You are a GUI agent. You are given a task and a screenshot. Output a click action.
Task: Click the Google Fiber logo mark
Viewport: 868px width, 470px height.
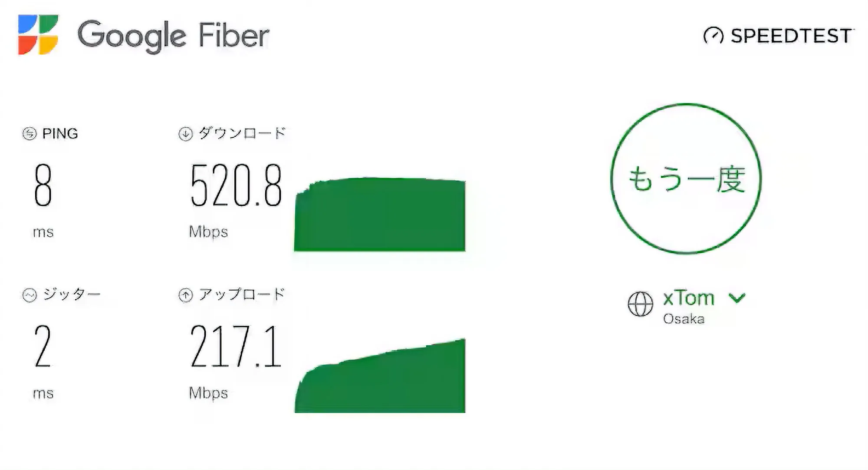pos(37,35)
